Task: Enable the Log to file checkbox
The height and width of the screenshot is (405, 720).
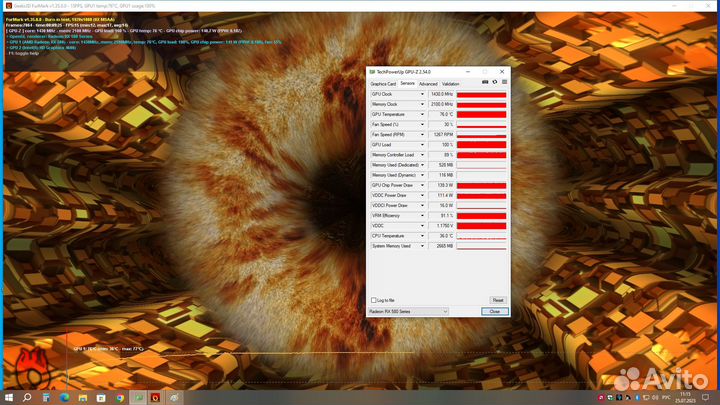Action: [373, 300]
